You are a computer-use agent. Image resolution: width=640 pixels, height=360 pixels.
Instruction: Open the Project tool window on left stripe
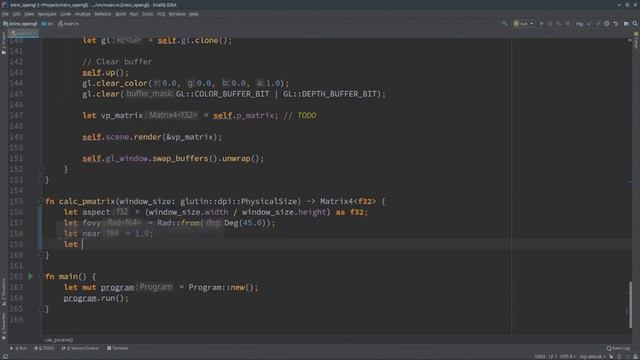pos(4,43)
